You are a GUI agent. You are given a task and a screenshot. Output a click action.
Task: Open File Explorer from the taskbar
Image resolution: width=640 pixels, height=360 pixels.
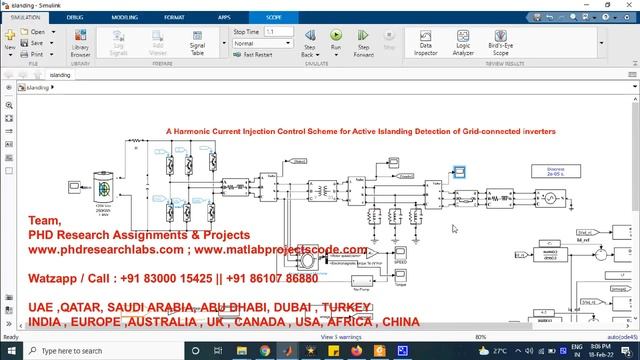click(x=242, y=351)
